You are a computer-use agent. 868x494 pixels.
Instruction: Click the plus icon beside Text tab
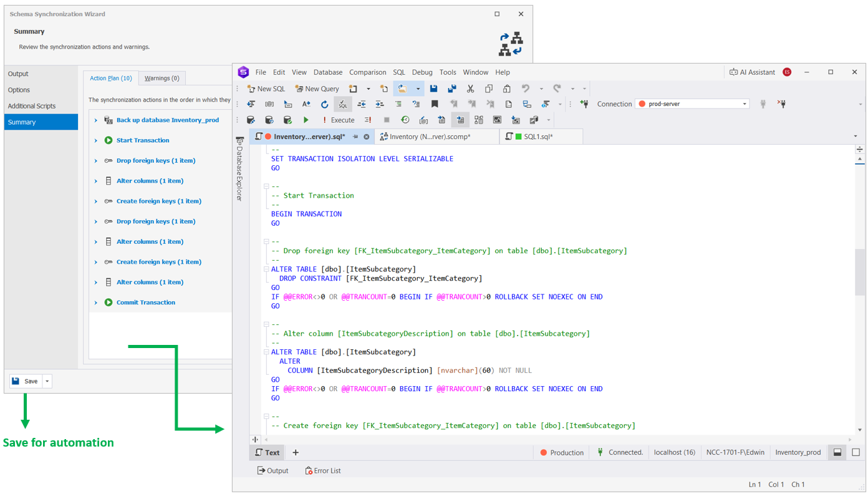point(296,453)
